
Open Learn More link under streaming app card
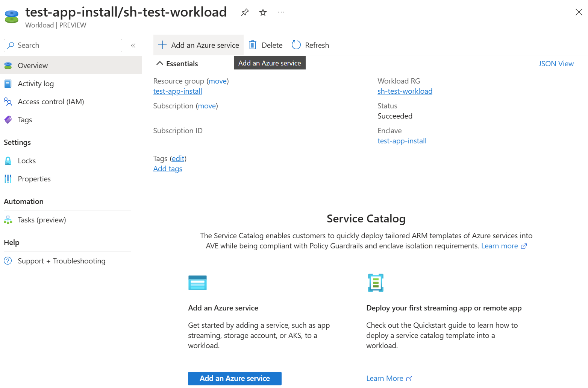click(x=389, y=379)
